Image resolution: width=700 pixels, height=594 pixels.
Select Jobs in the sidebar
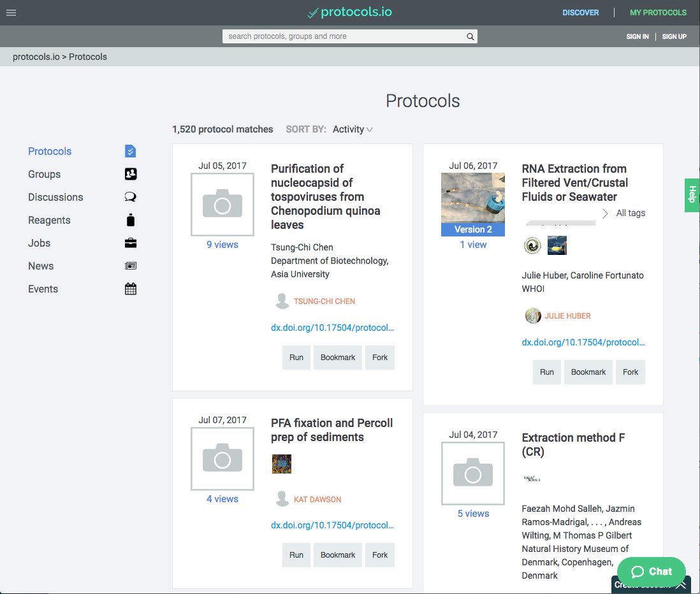click(x=40, y=243)
